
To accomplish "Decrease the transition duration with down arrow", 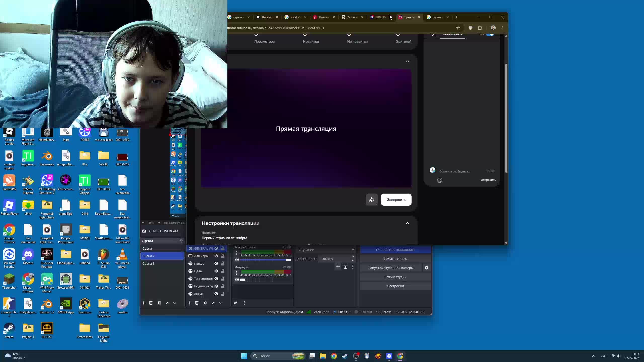I will pyautogui.click(x=353, y=260).
